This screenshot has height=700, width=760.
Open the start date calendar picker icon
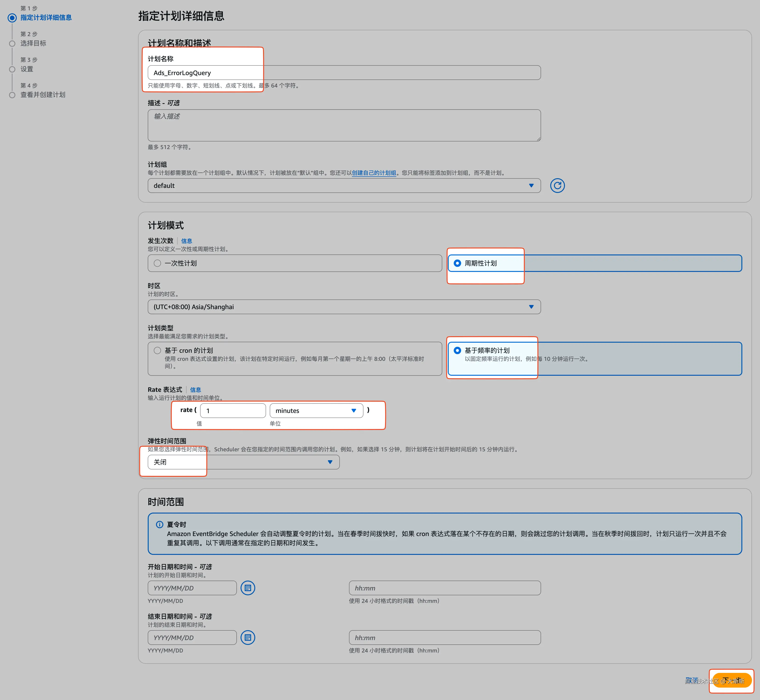point(248,588)
